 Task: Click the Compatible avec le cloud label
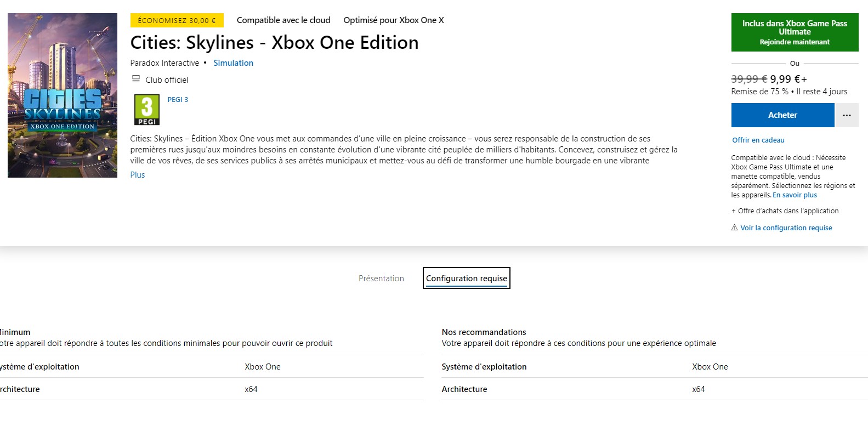coord(283,20)
